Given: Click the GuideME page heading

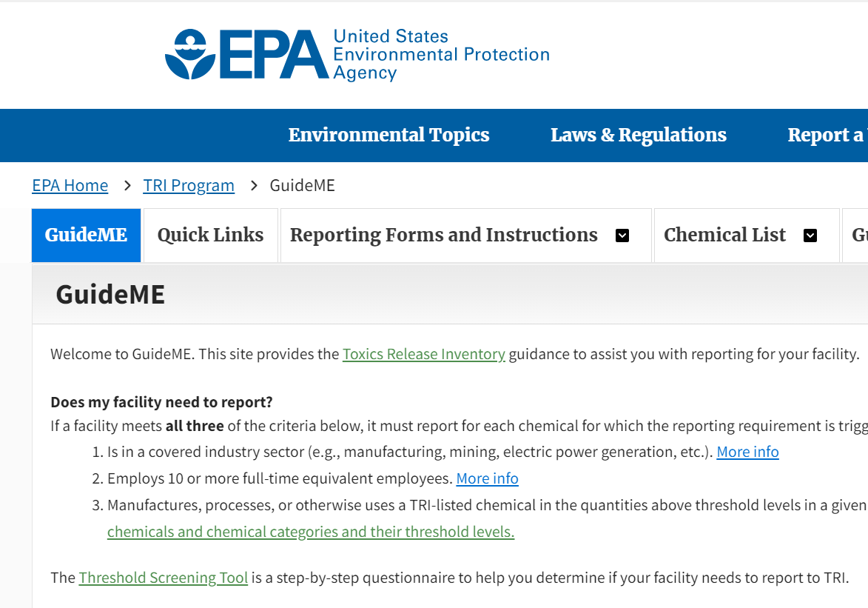Looking at the screenshot, I should pyautogui.click(x=110, y=293).
